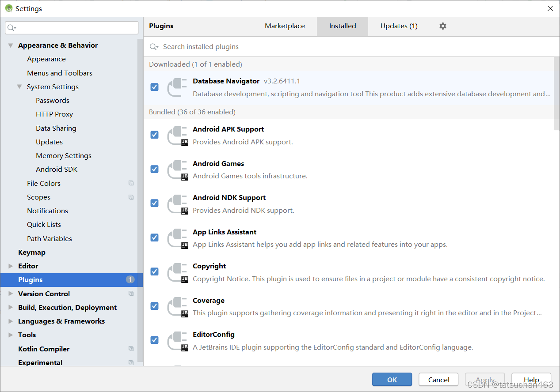Click the Help button
Image resolution: width=560 pixels, height=392 pixels.
click(531, 380)
